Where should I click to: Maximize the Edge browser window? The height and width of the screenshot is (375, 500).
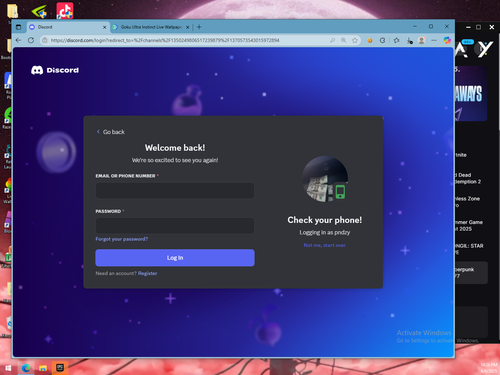coord(431,26)
